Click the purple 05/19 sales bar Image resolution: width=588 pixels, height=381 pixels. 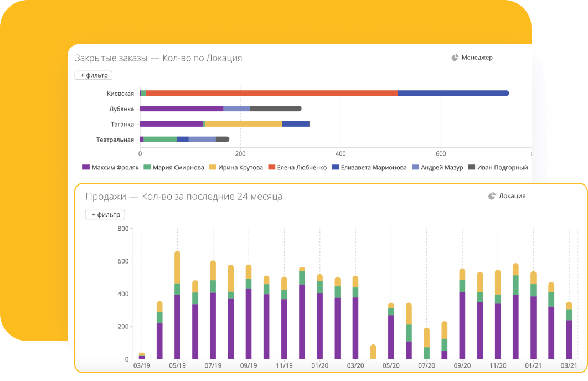(x=177, y=327)
